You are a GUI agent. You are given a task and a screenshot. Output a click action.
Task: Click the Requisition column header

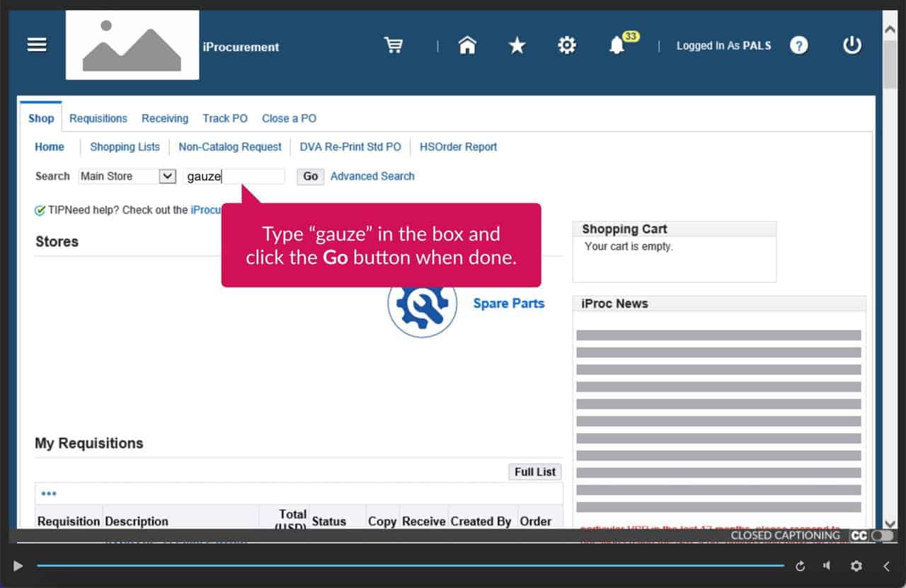tap(69, 521)
